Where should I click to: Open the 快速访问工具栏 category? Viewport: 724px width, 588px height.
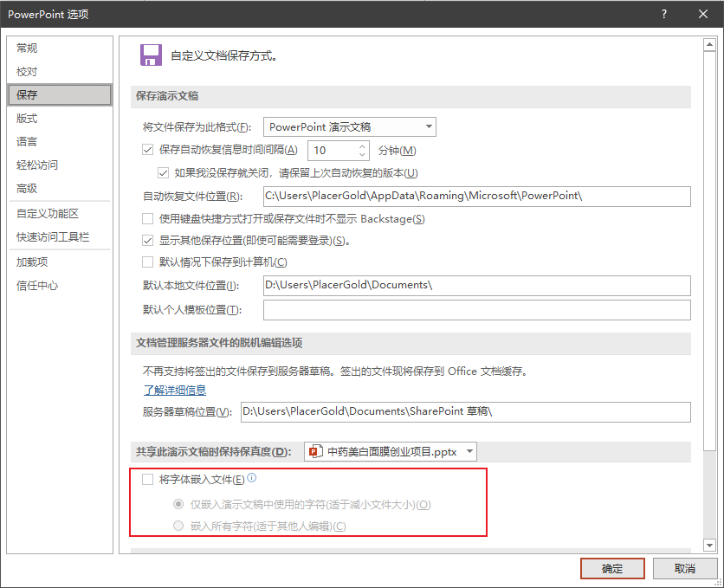click(60, 237)
